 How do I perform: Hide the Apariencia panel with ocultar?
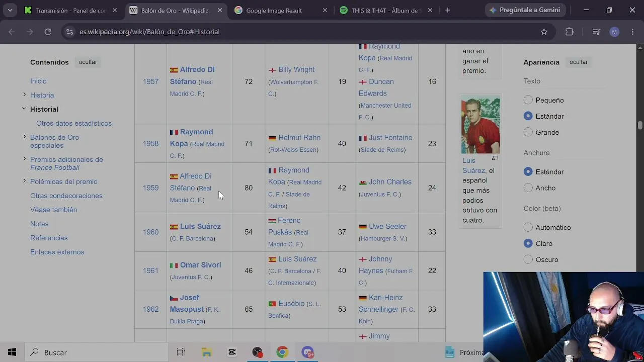tap(579, 62)
